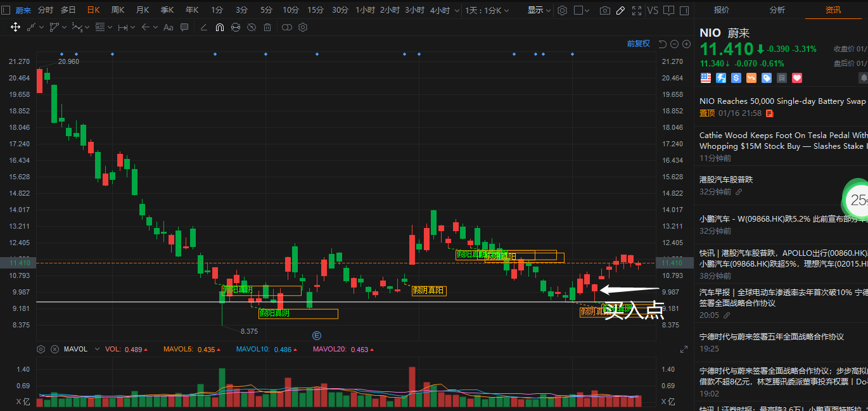The height and width of the screenshot is (411, 868).
Task: Expand polyline shape tool options arrow
Action: tap(65, 27)
